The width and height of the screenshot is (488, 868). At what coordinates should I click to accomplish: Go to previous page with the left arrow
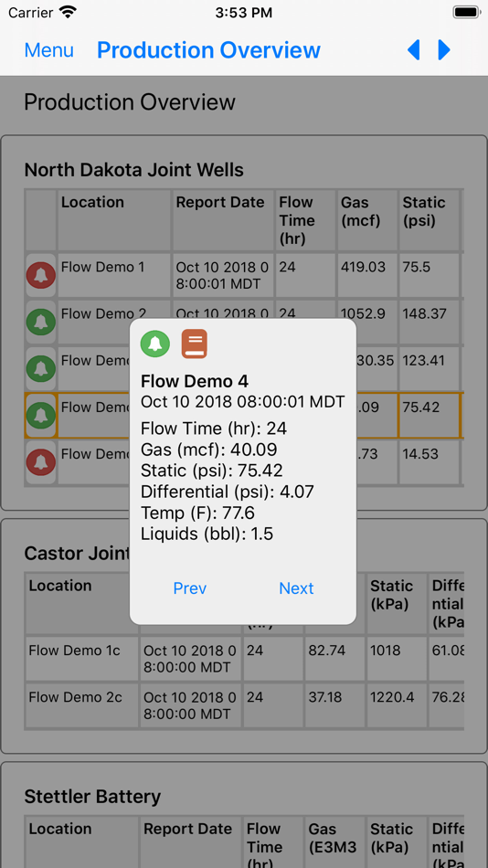(414, 50)
